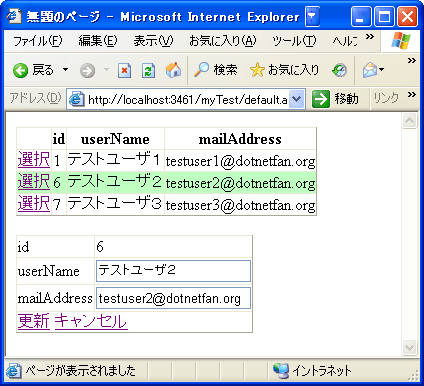Click the Windows flag logo
The width and height of the screenshot is (424, 386).
click(x=401, y=41)
